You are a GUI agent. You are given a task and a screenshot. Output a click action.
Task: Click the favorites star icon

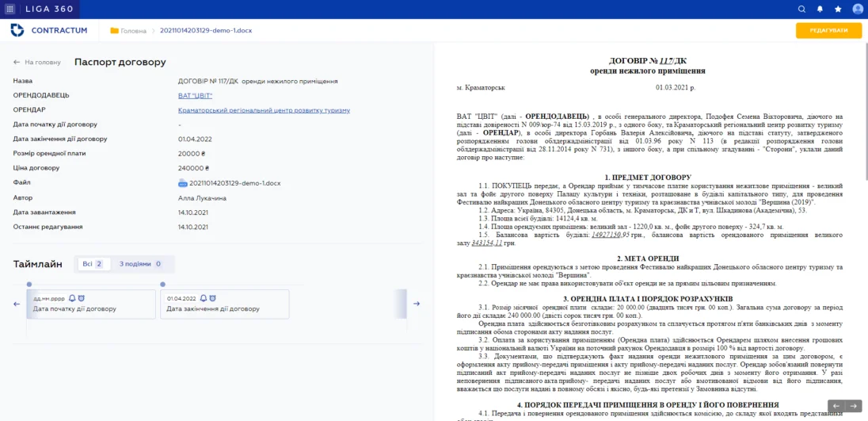[838, 9]
